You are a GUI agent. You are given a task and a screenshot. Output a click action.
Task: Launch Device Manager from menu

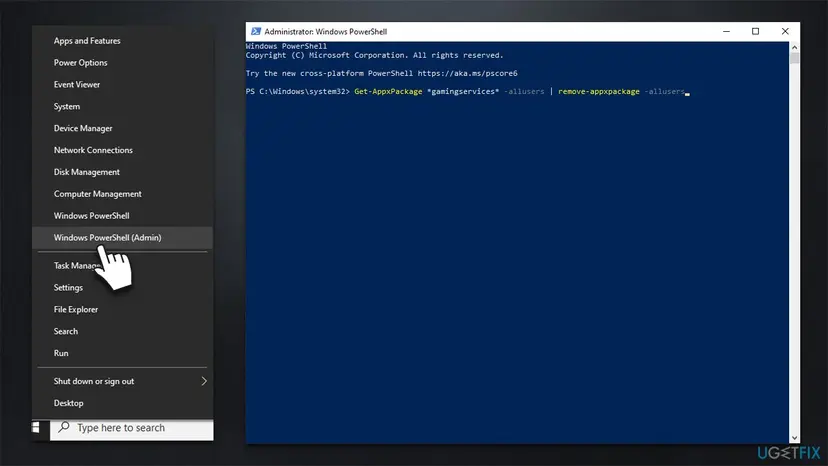[123, 128]
